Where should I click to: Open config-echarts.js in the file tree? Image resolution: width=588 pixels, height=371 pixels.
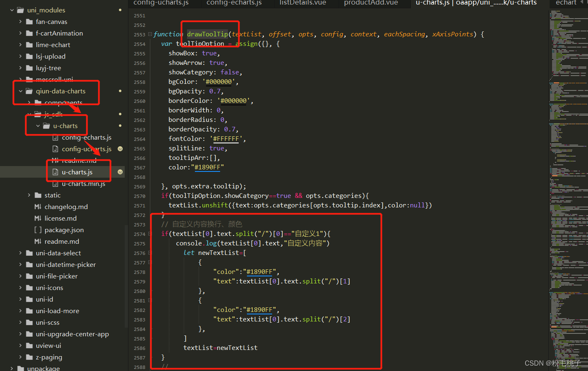(x=87, y=137)
